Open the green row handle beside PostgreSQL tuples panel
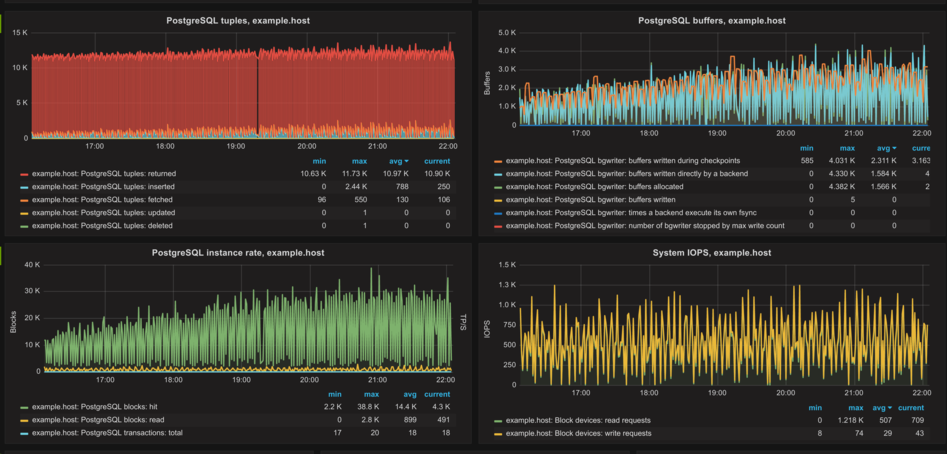Viewport: 947px width, 454px height. coord(1,23)
